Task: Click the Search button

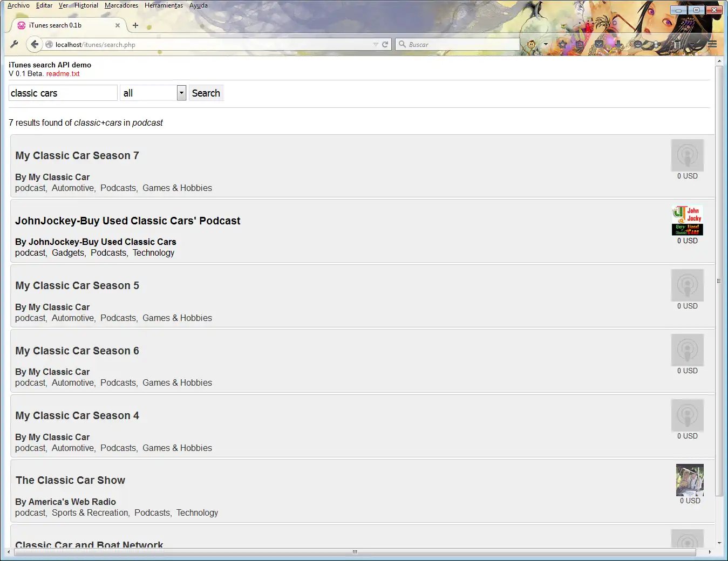Action: (x=206, y=93)
